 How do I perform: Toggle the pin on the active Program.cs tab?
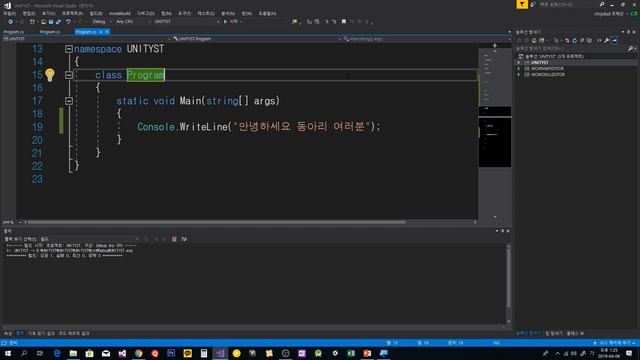coord(101,32)
